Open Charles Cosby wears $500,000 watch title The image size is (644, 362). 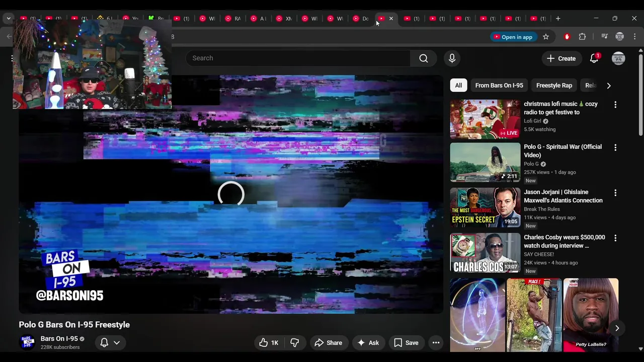click(564, 241)
